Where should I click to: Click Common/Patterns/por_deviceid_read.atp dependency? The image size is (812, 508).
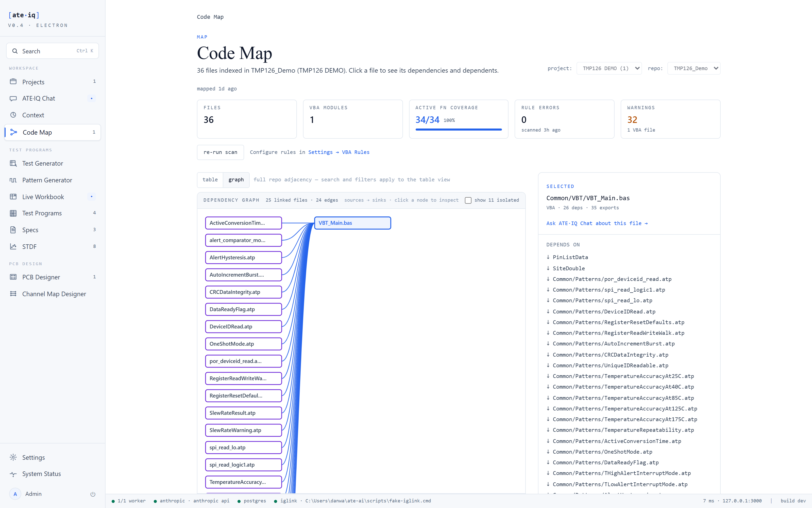pos(612,279)
